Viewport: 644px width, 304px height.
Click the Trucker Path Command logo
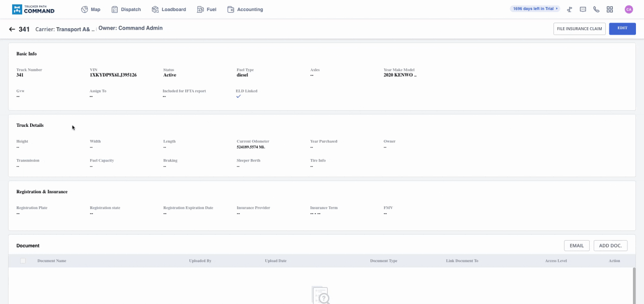33,9
